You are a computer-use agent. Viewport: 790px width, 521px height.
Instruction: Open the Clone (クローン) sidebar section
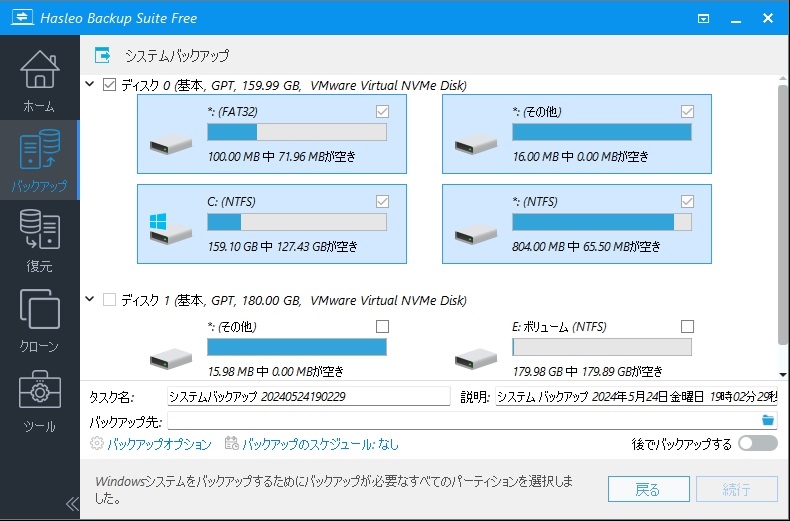39,320
